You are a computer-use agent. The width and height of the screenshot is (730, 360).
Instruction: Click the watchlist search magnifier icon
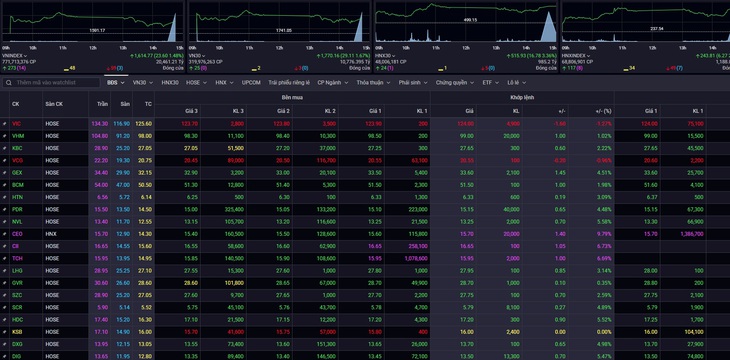click(9, 82)
